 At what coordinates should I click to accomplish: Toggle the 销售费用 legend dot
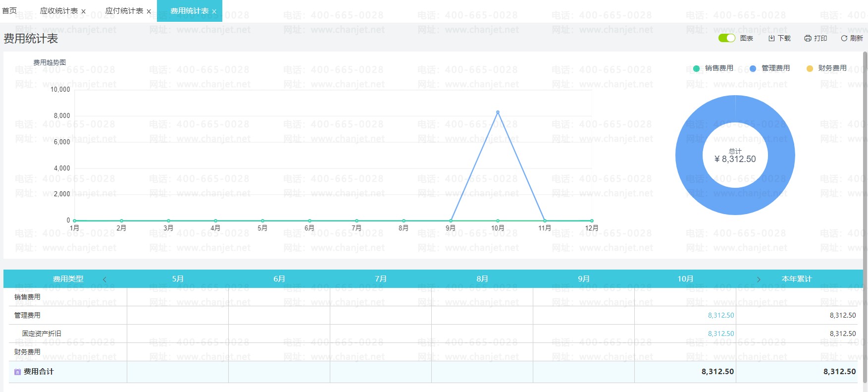coord(696,68)
